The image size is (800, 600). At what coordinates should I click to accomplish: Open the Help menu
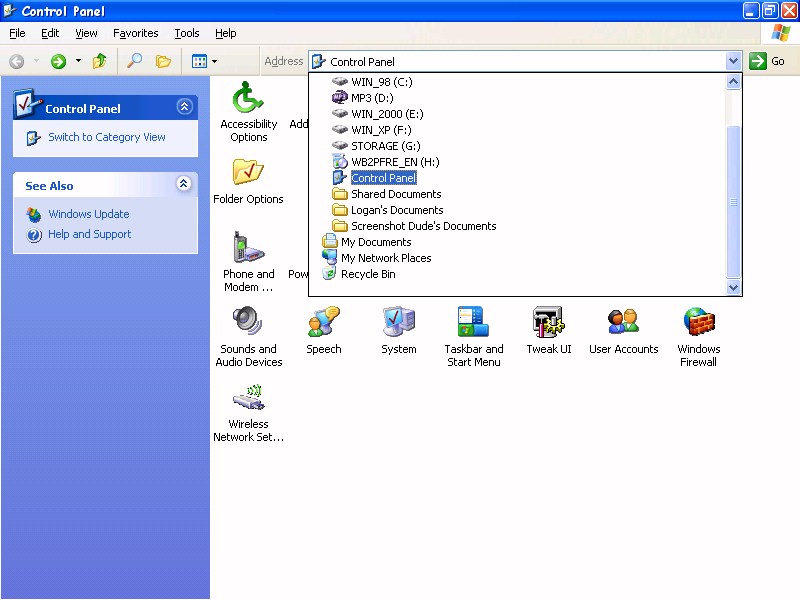[x=226, y=33]
